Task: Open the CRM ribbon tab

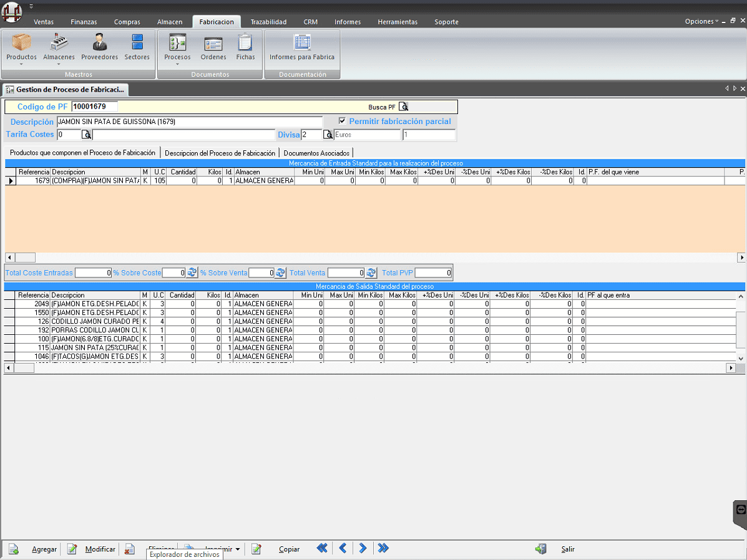Action: pyautogui.click(x=311, y=22)
